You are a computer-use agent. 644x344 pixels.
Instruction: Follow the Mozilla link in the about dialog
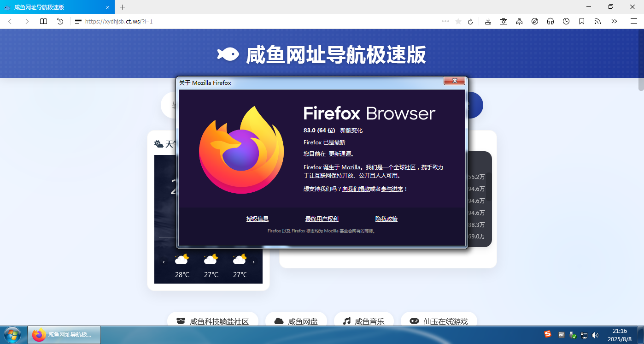pos(351,167)
